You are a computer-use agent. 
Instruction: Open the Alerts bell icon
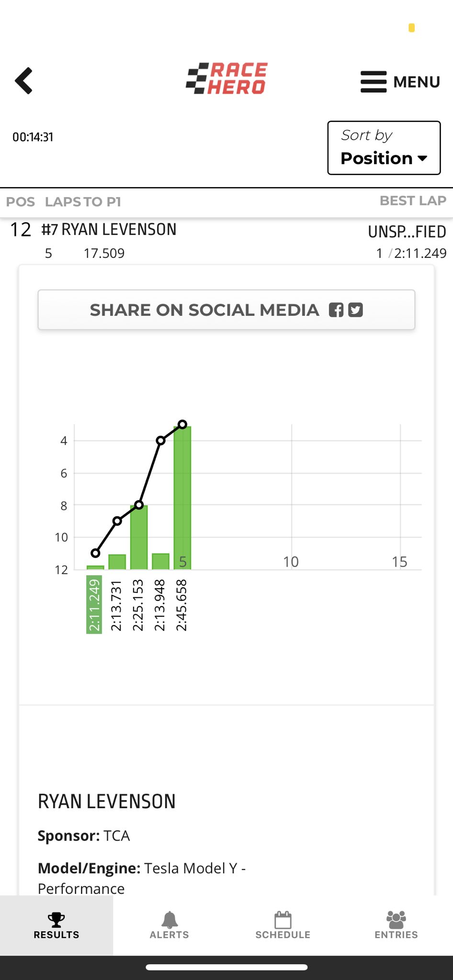[170, 919]
